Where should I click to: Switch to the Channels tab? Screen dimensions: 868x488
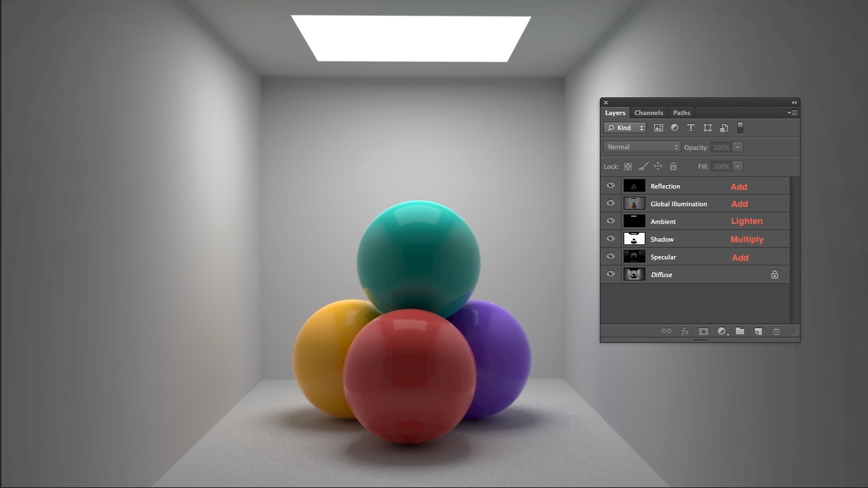[x=648, y=113]
